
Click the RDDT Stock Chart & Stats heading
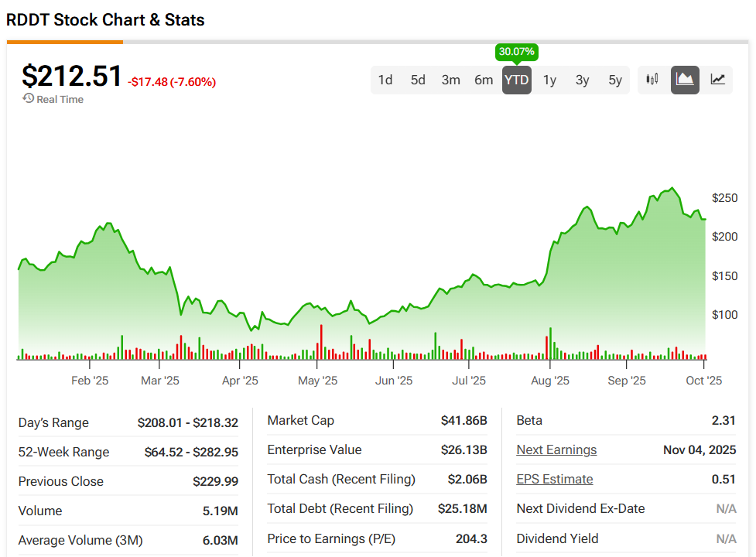pyautogui.click(x=105, y=20)
